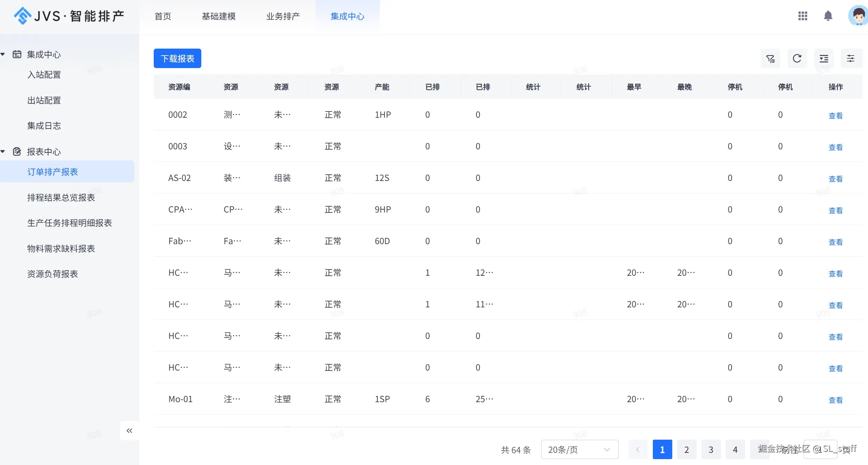Select current page 1 button
The height and width of the screenshot is (465, 868).
pyautogui.click(x=662, y=449)
